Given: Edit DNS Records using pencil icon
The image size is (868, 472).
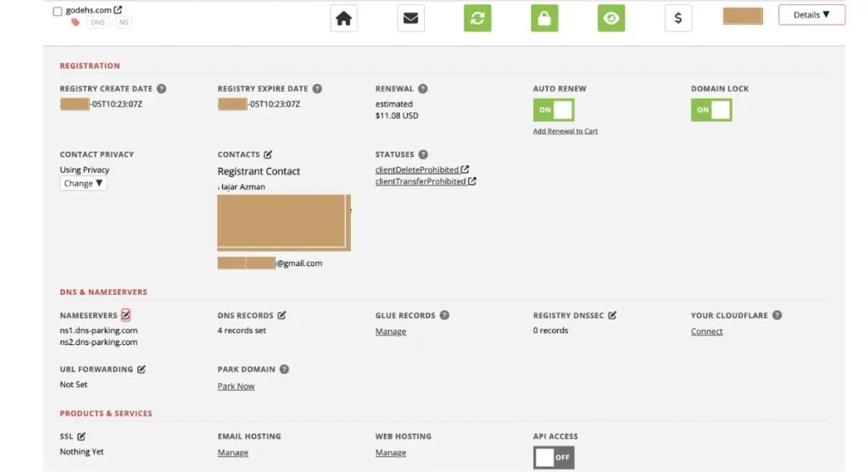Looking at the screenshot, I should (x=281, y=315).
